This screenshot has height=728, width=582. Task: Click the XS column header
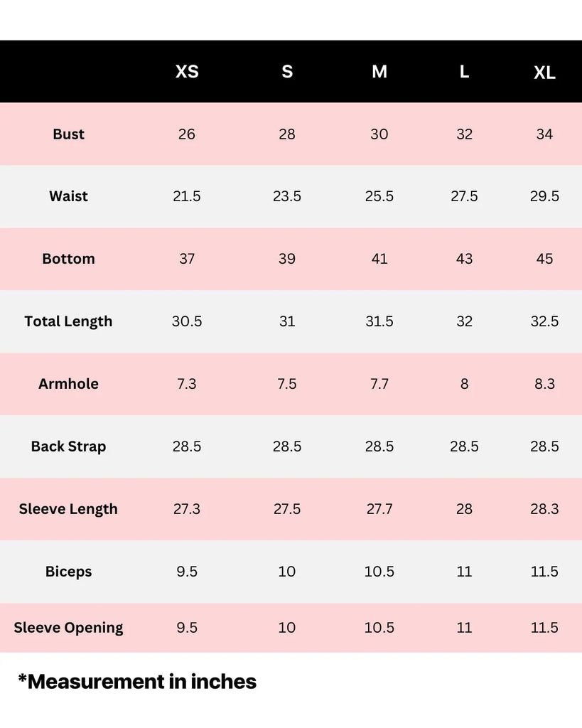click(187, 72)
